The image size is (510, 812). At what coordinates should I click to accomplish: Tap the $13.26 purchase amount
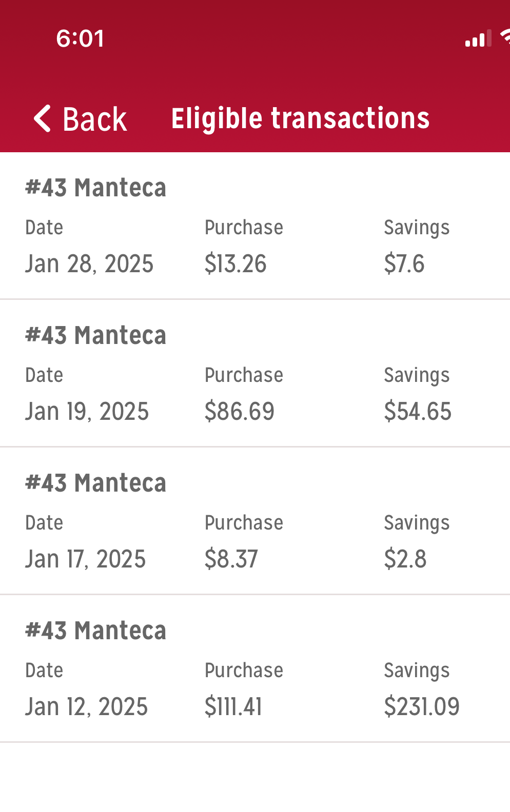(236, 264)
